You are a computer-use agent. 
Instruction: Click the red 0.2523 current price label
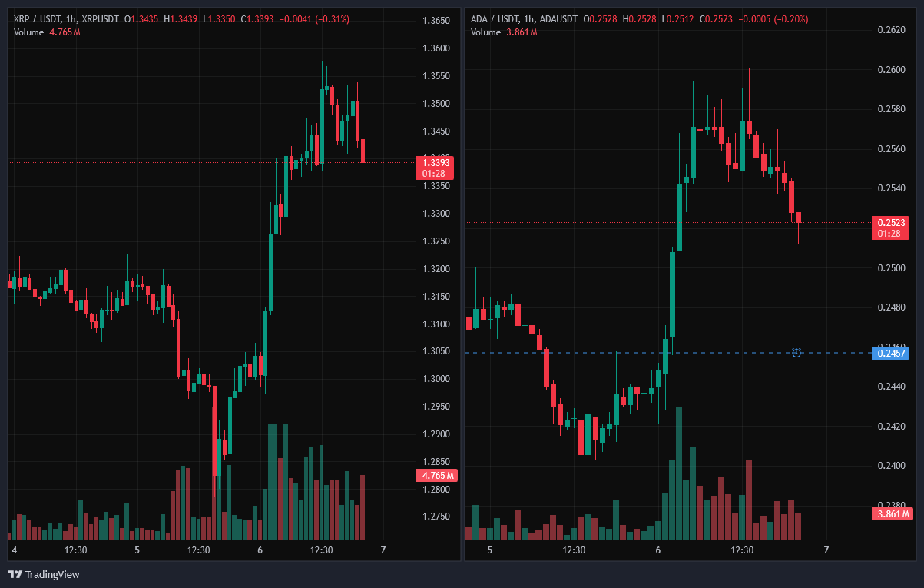(891, 228)
